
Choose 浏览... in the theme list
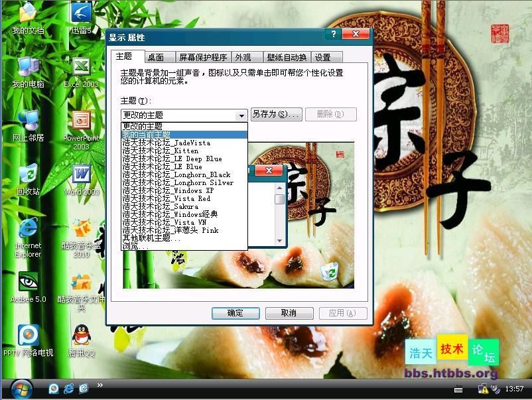click(184, 246)
